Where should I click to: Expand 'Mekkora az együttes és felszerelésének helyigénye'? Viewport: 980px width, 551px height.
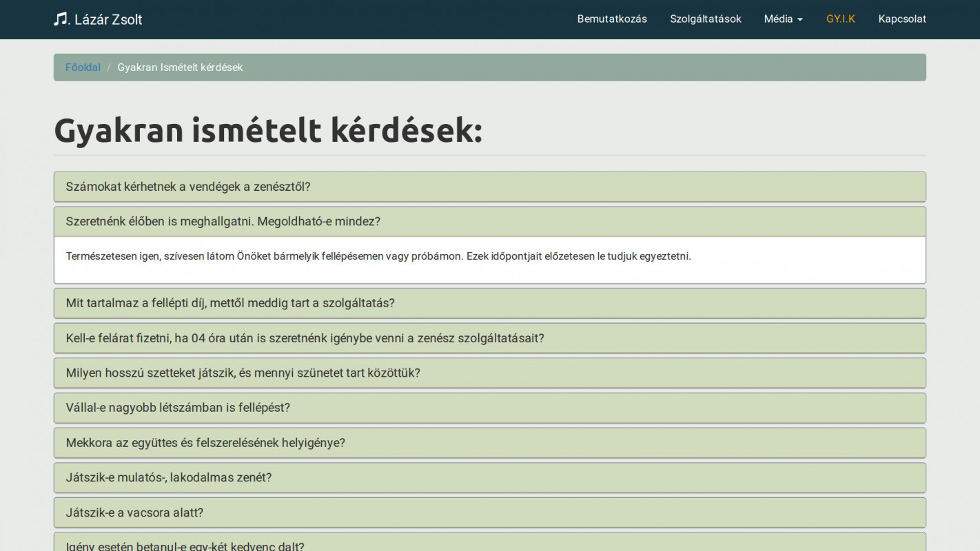[205, 443]
